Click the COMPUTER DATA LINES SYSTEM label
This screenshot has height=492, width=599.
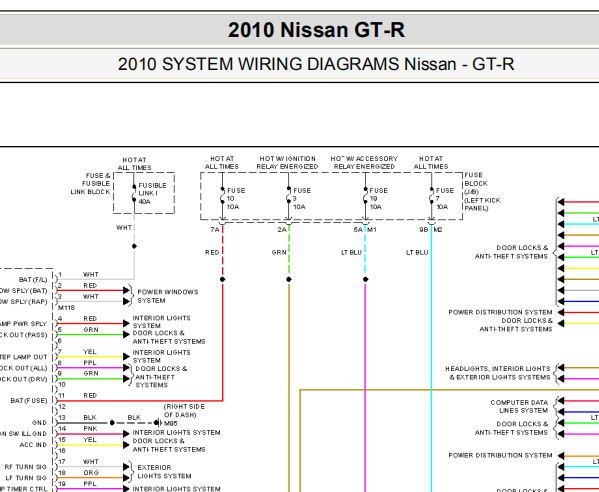click(519, 406)
